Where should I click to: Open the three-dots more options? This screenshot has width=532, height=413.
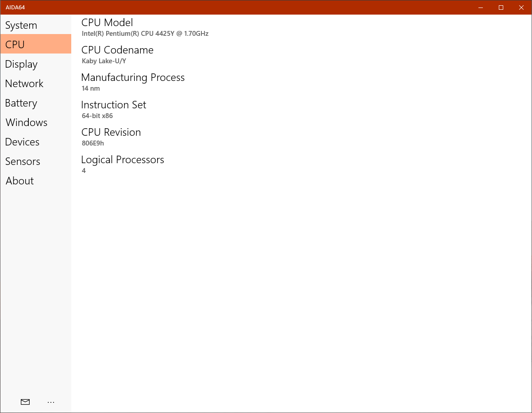[51, 402]
